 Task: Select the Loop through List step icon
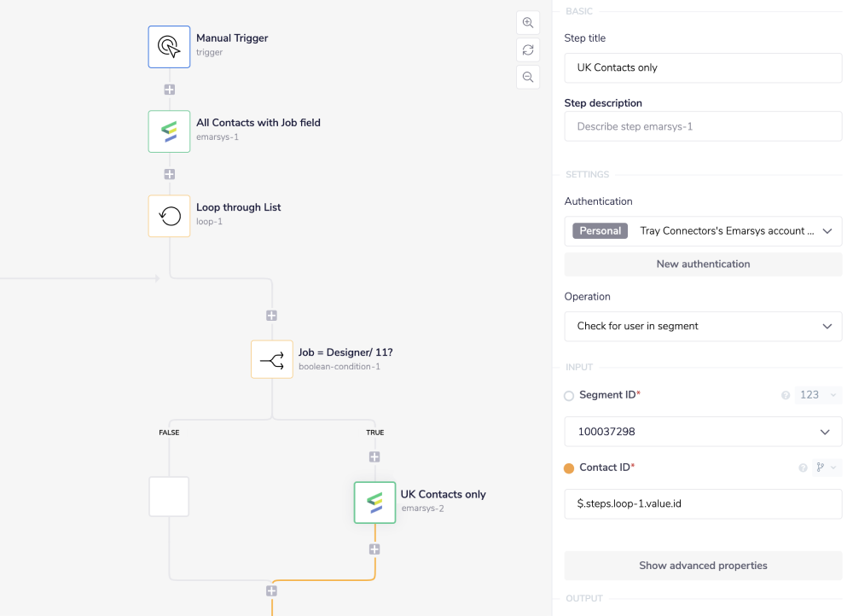tap(169, 216)
